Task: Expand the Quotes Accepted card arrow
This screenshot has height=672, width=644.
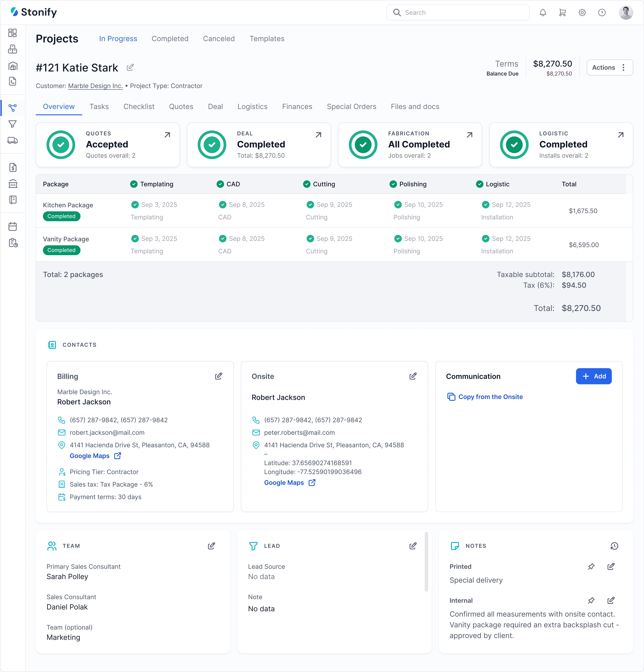Action: point(167,135)
